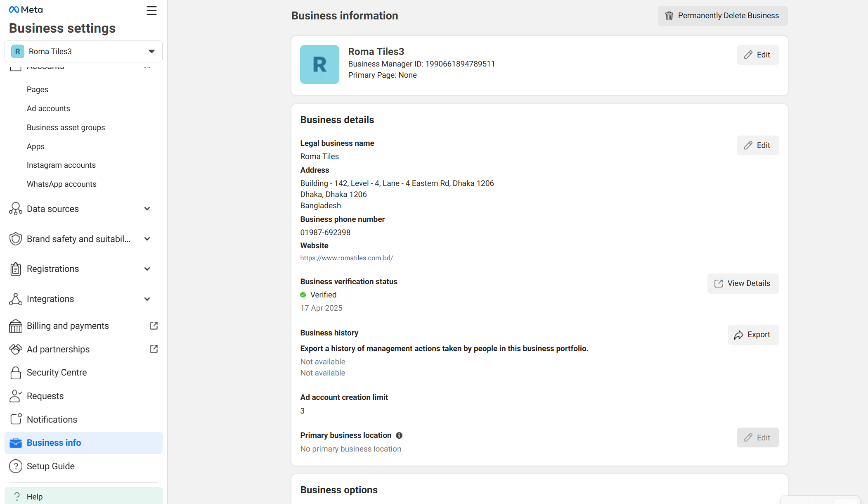868x504 pixels.
Task: Click the Roma Tiles3 R avatar thumbnail
Action: [319, 64]
